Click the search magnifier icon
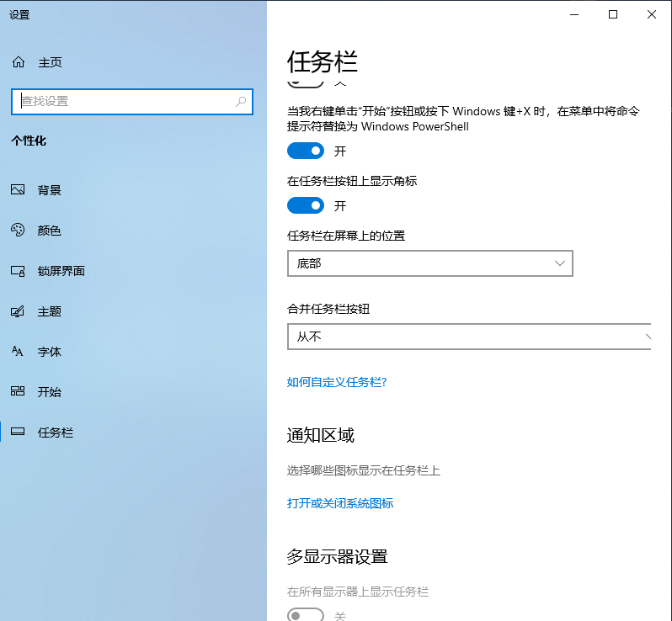 point(241,101)
